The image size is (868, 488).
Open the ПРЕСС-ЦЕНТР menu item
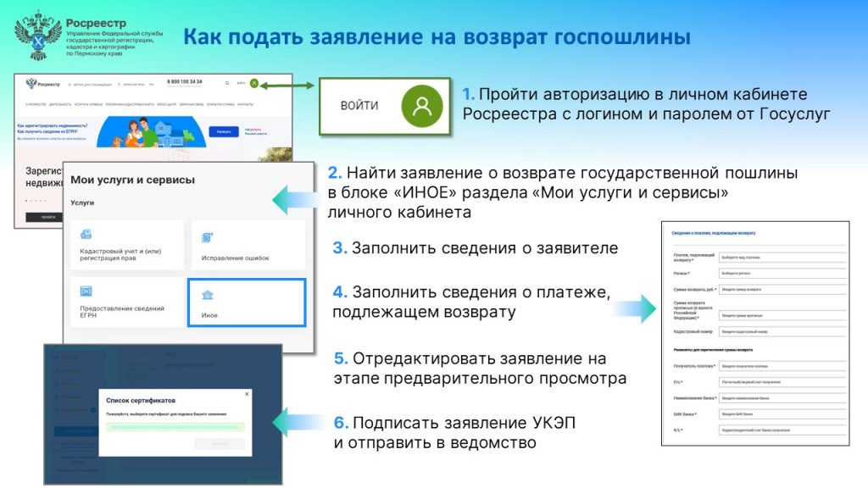[x=167, y=104]
